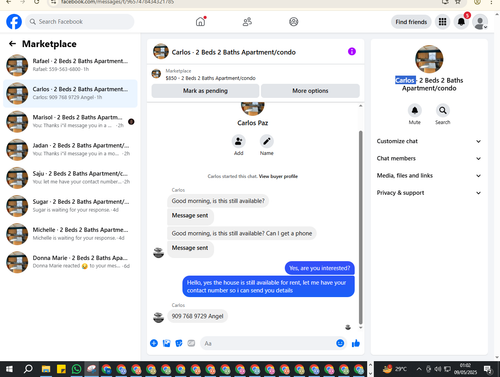Open the $850 listing thumbnail
This screenshot has height=377, width=500.
coord(156,74)
